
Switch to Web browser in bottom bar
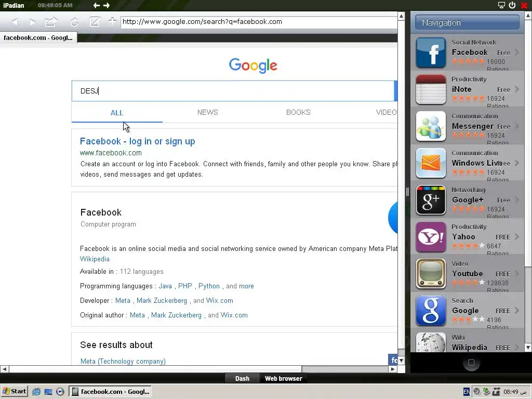pyautogui.click(x=283, y=378)
